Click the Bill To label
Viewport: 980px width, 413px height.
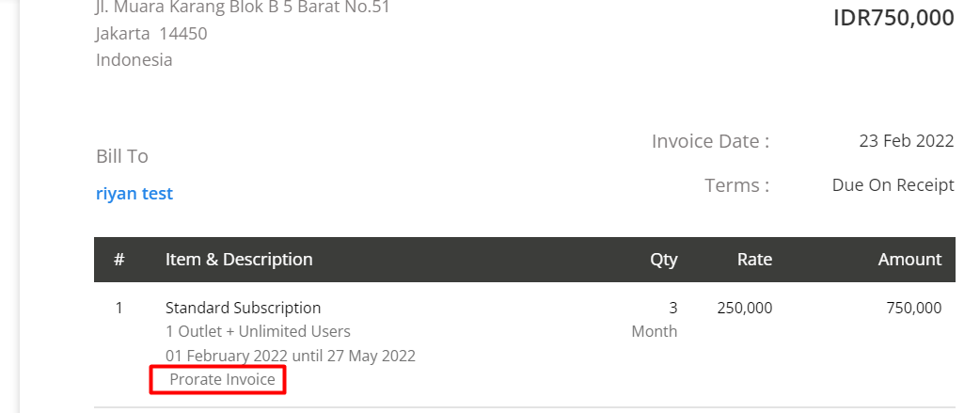(x=122, y=156)
